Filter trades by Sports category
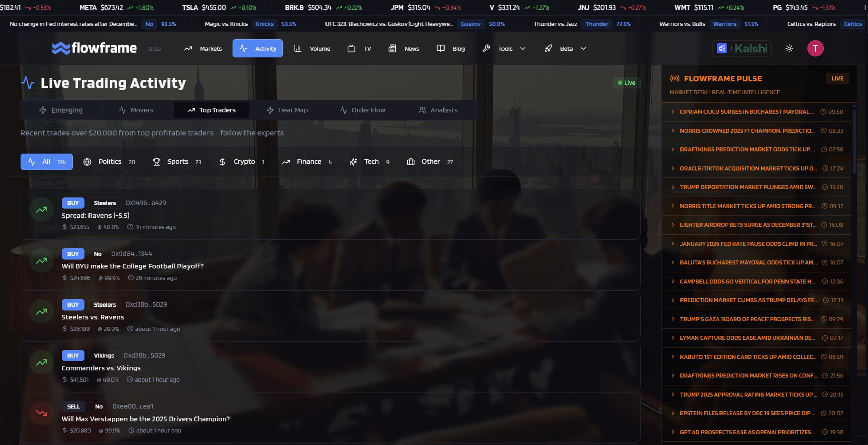Image resolution: width=868 pixels, height=445 pixels. click(x=177, y=162)
